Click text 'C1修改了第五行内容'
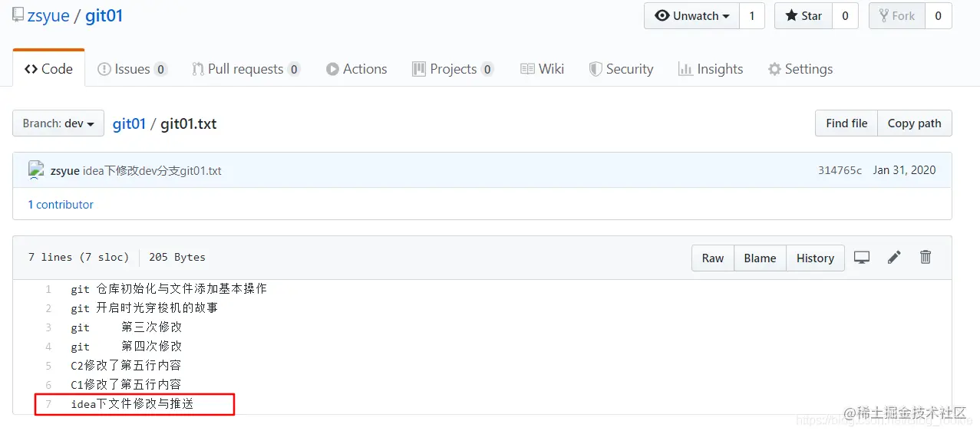980x434 pixels. 126,385
